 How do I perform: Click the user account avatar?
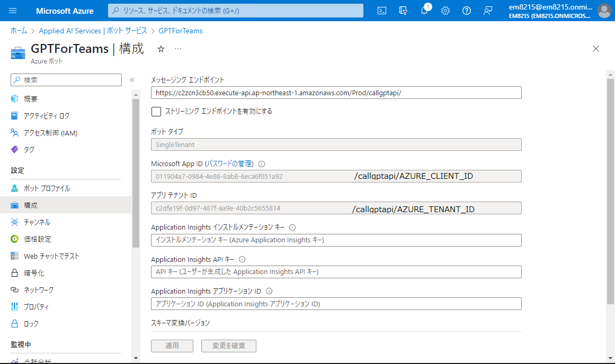tap(604, 11)
